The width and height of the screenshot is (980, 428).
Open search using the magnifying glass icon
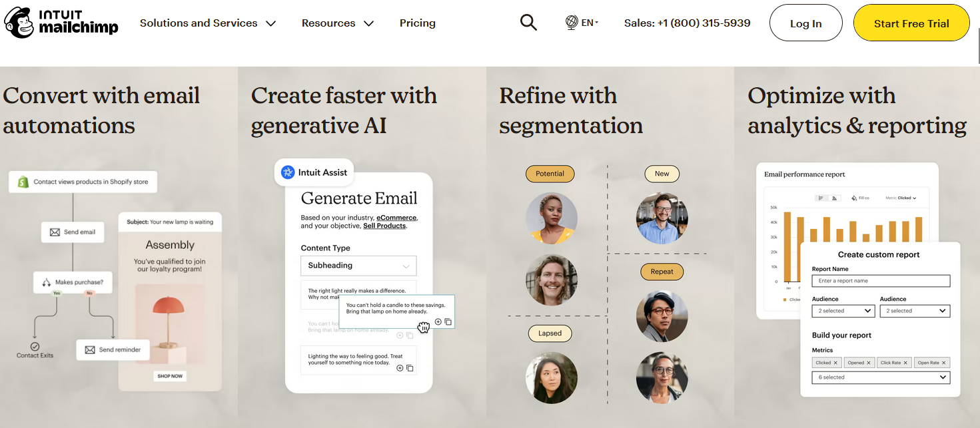tap(528, 22)
